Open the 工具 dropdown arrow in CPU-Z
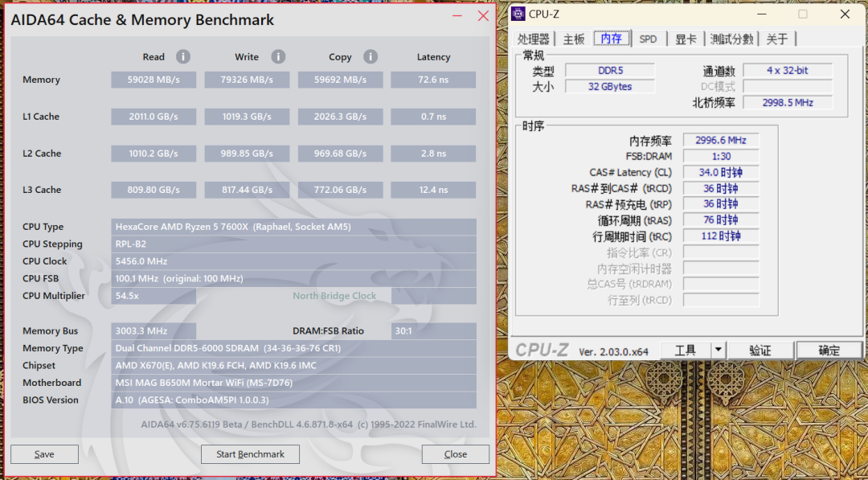Viewport: 868px width, 480px height. click(719, 350)
